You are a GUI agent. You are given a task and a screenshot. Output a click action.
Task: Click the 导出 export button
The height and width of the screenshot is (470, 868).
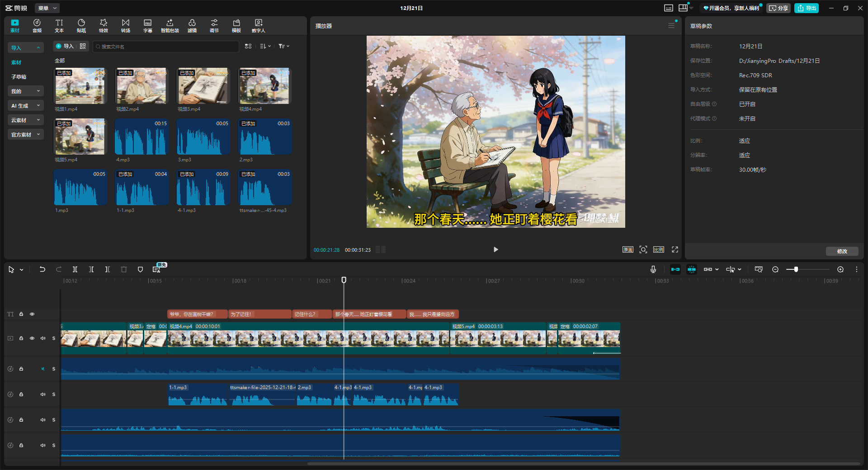pos(807,8)
